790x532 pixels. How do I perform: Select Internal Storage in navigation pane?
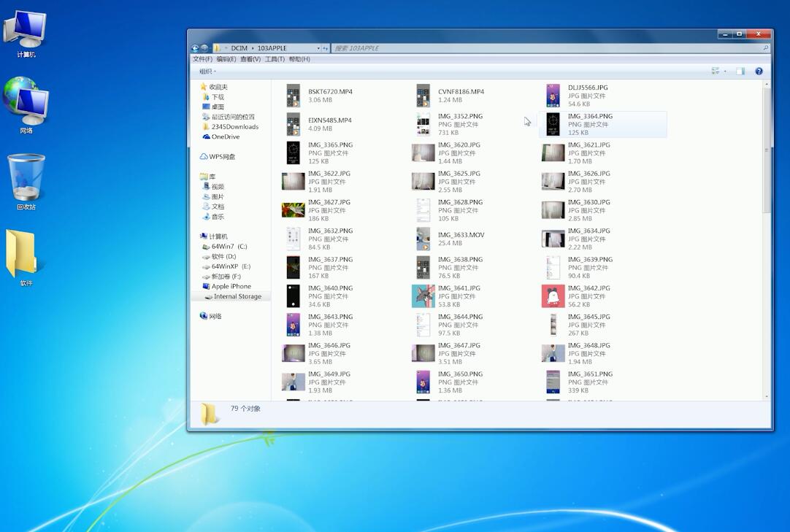233,296
